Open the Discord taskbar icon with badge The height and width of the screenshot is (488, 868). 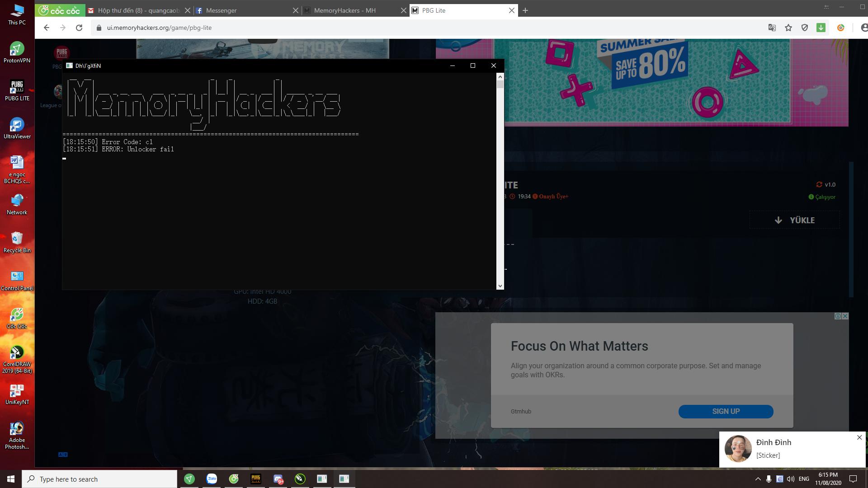point(278,479)
